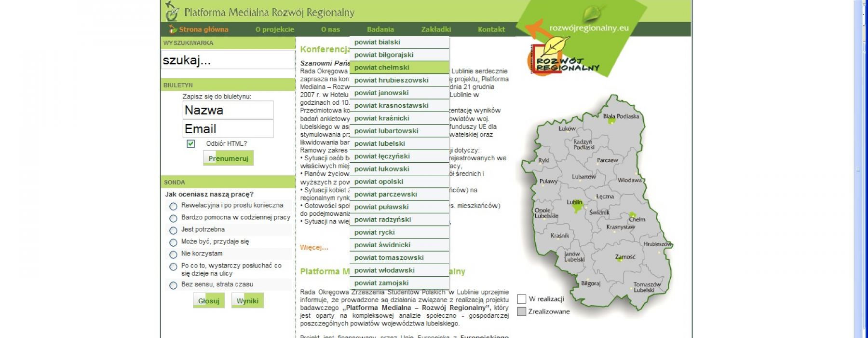Image resolution: width=868 pixels, height=338 pixels.
Task: Click Biłgoraj region on the map
Action: [x=591, y=283]
